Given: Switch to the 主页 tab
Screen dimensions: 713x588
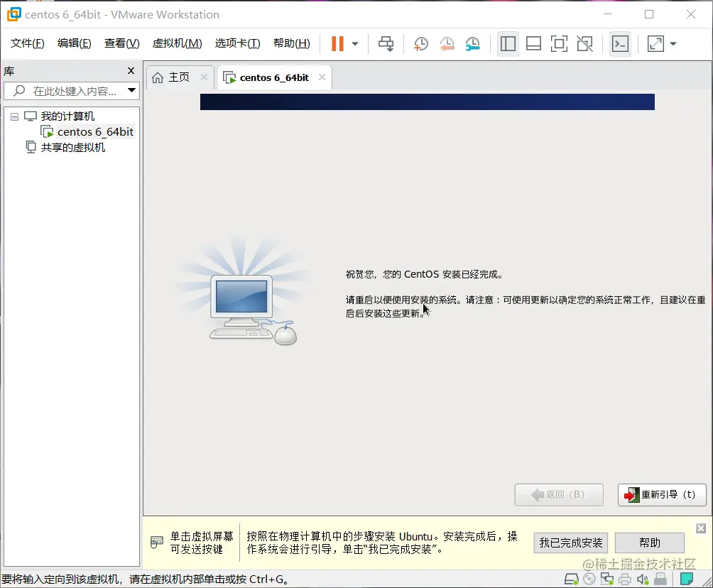Looking at the screenshot, I should tap(179, 77).
